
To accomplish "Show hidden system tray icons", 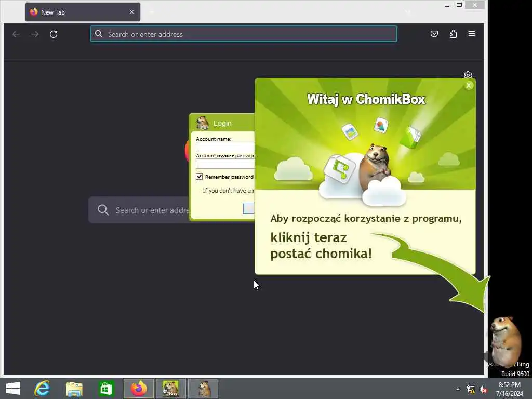I will coord(458,389).
